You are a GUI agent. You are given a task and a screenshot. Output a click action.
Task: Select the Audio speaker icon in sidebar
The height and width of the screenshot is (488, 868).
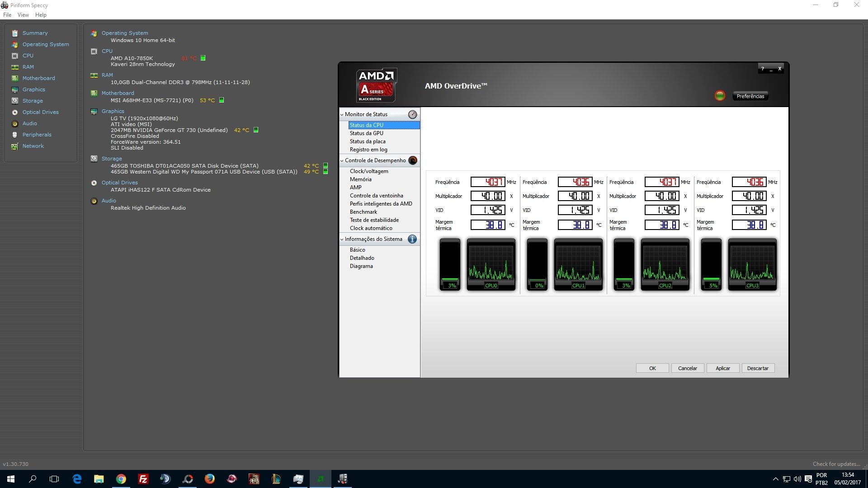(x=15, y=123)
